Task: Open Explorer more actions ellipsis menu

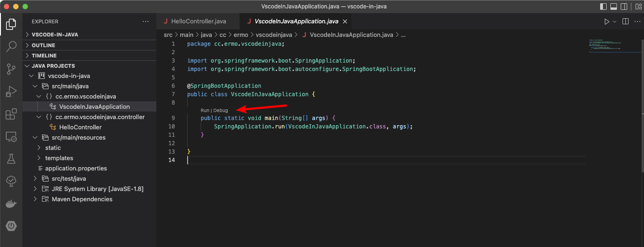Action: tap(146, 21)
